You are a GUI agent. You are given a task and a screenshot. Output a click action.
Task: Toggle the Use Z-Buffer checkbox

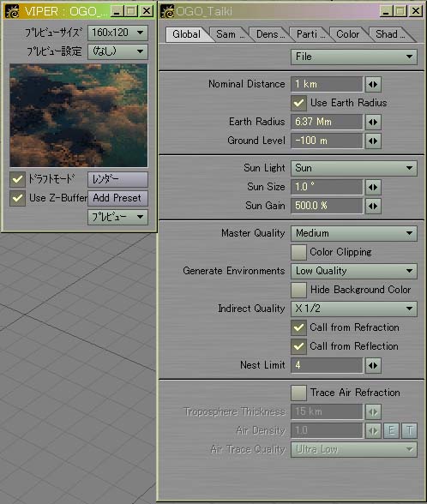coord(17,198)
